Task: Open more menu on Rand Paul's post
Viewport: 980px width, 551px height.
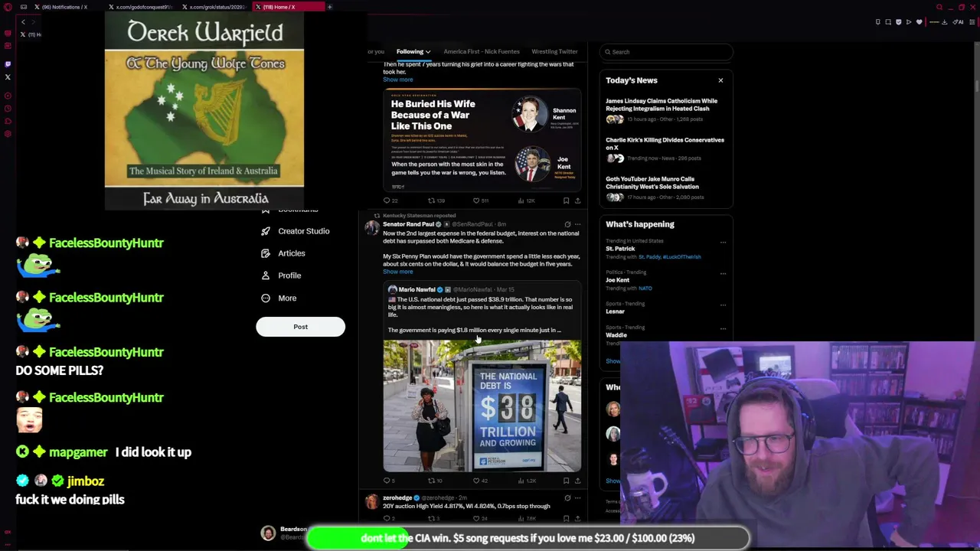Action: click(578, 224)
